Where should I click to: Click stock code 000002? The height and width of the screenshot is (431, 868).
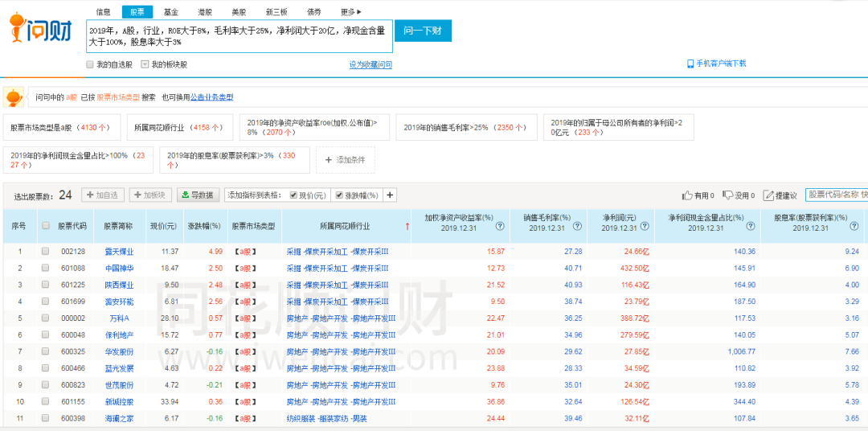click(x=72, y=318)
